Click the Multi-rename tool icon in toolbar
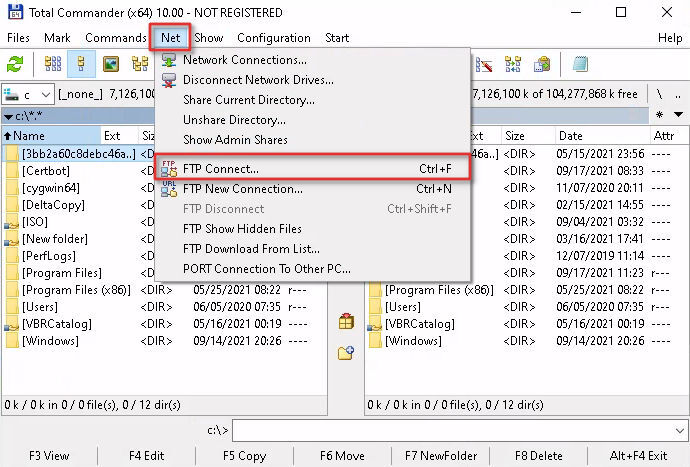Screen dimensions: 690x467 486,65
